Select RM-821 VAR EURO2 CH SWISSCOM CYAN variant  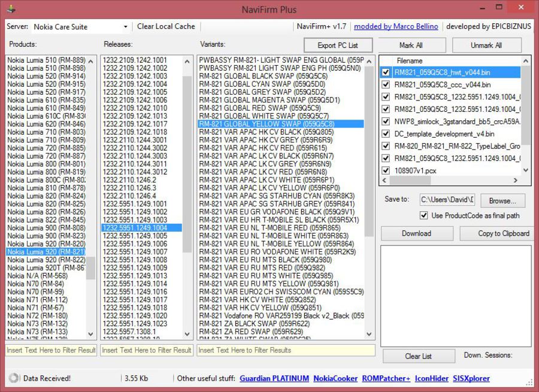pos(281,291)
